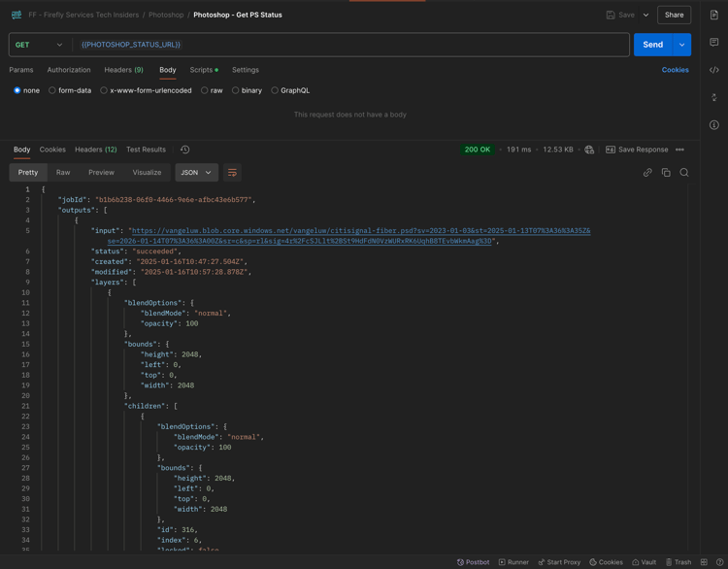Toggle the two-pane layout icon in status bar
Screen dimensions: 728x569
(704, 562)
